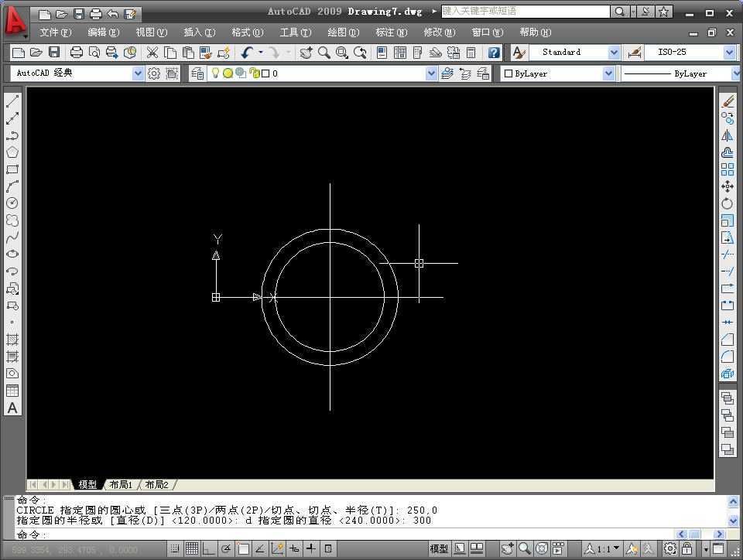Toggle Lineweight display in status bar
Viewport: 743px width, 560px height.
pos(311,548)
